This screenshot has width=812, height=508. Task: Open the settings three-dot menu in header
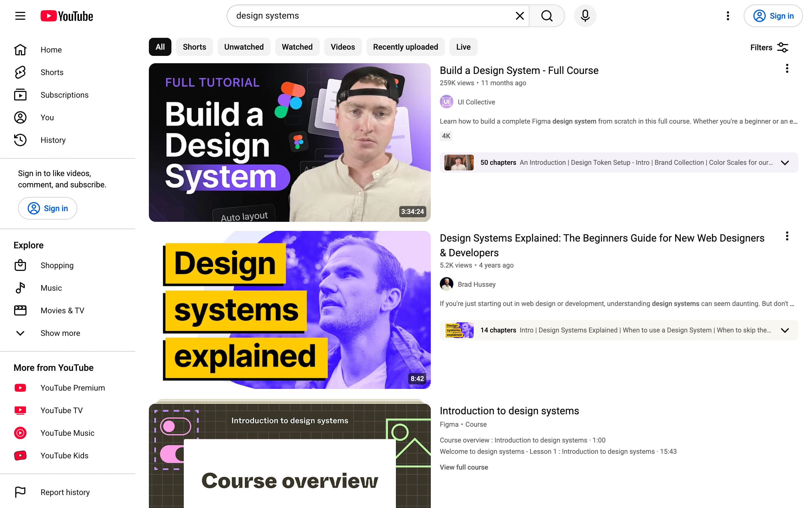[728, 16]
